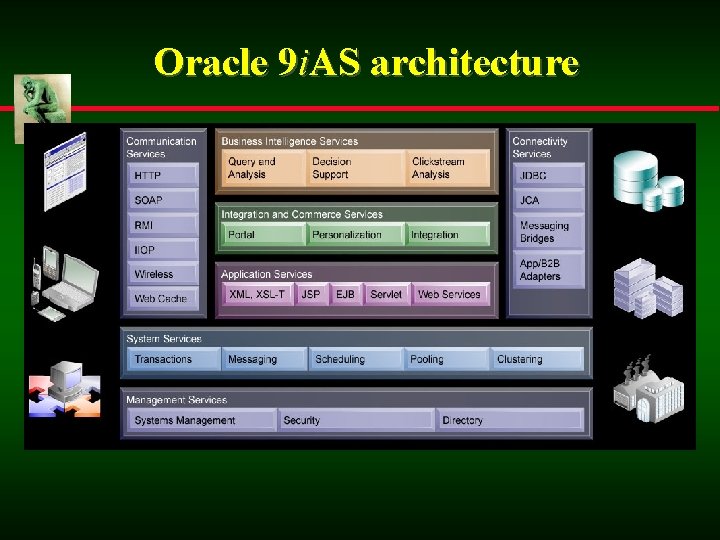Screen dimensions: 720x540
Task: Click the System Services heading
Action: pos(164,339)
